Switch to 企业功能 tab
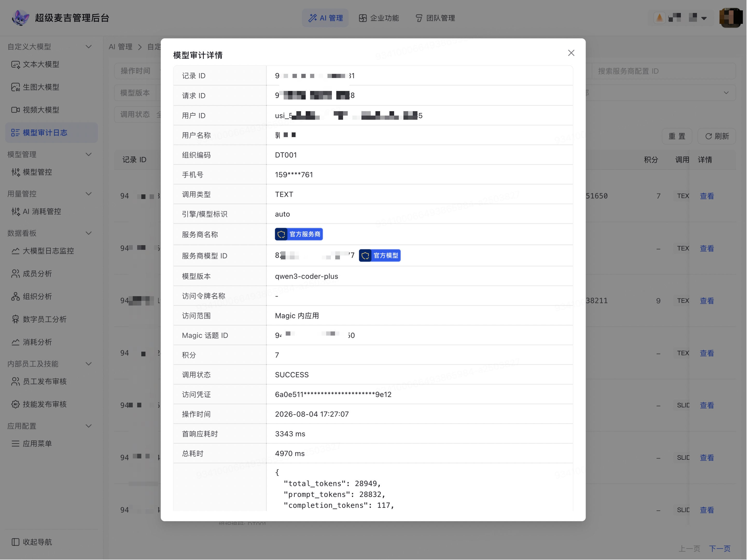This screenshot has height=560, width=747. tap(379, 18)
